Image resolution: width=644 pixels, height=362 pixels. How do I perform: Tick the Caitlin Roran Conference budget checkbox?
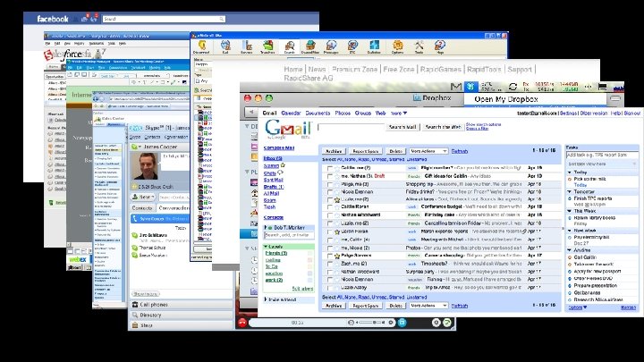click(329, 207)
